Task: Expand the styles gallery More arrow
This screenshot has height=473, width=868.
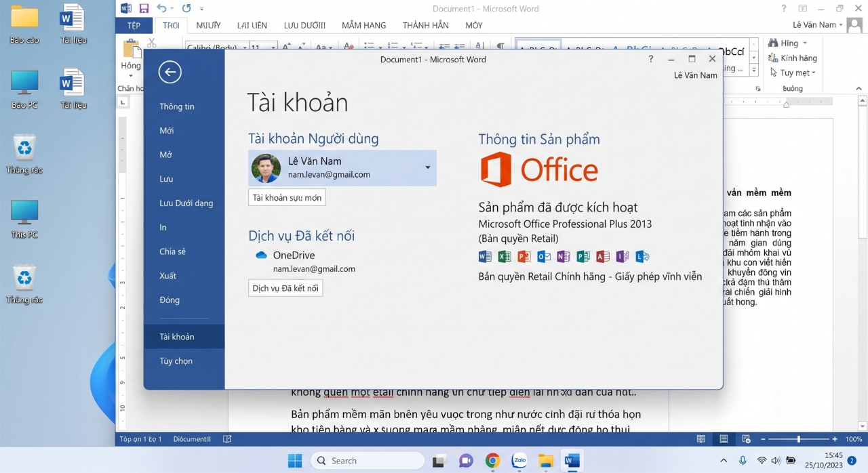Action: click(754, 70)
